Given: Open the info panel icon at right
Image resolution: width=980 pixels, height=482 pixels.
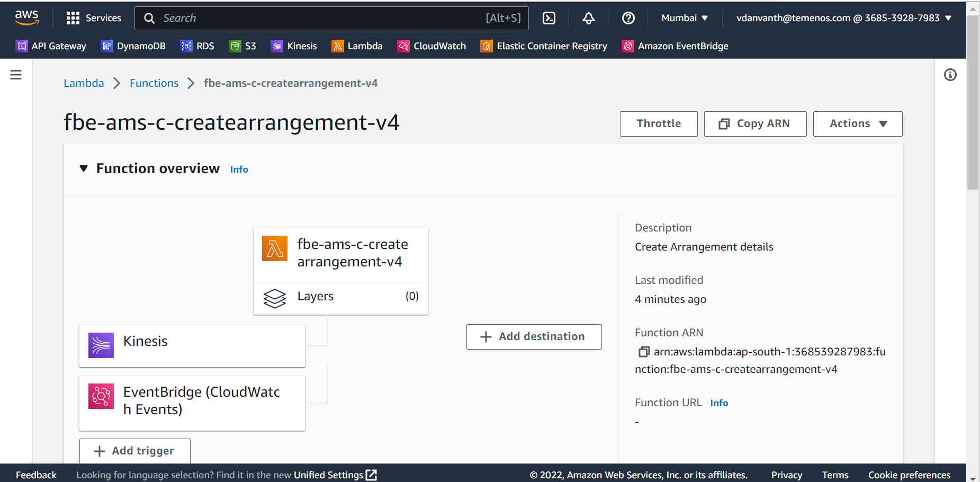Looking at the screenshot, I should click(x=950, y=75).
